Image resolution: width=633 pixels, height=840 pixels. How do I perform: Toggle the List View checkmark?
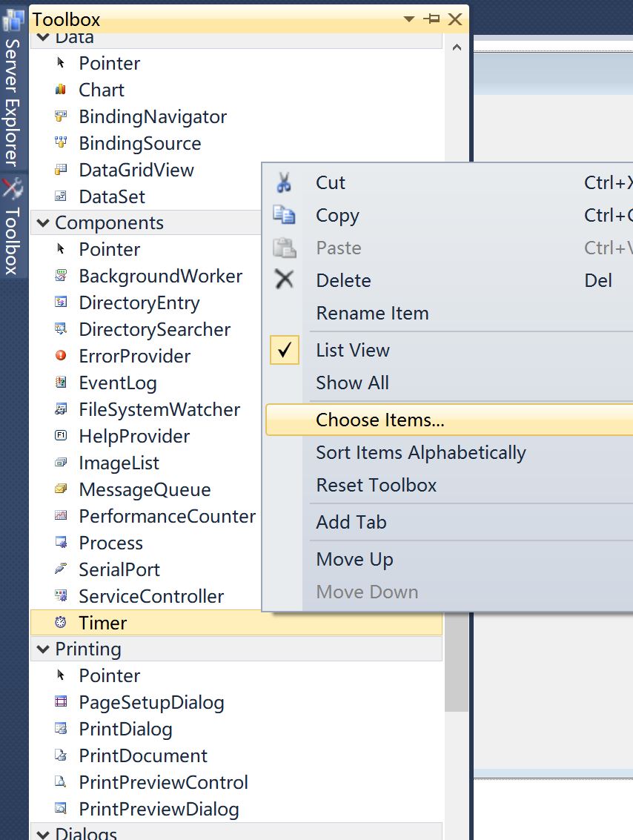tap(284, 350)
